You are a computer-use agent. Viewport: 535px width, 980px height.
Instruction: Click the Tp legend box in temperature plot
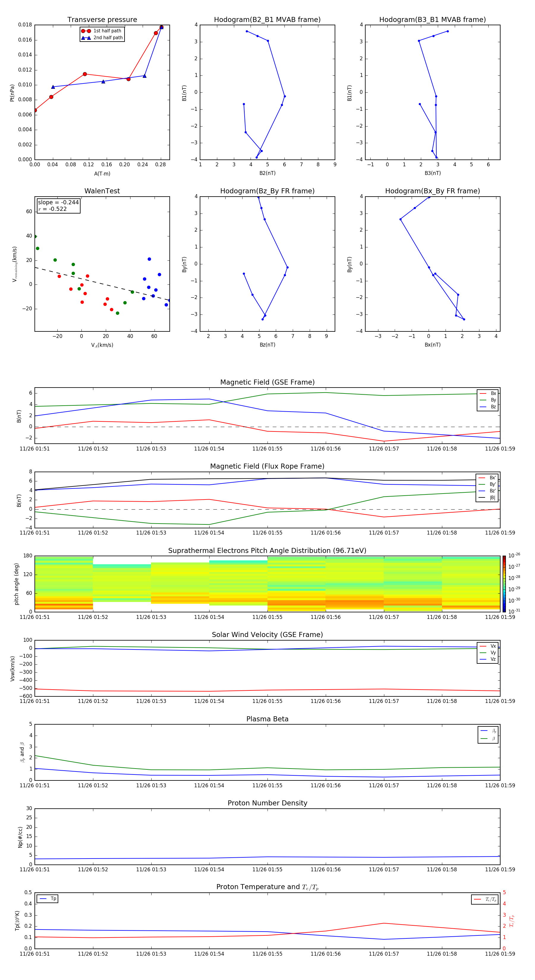(48, 899)
